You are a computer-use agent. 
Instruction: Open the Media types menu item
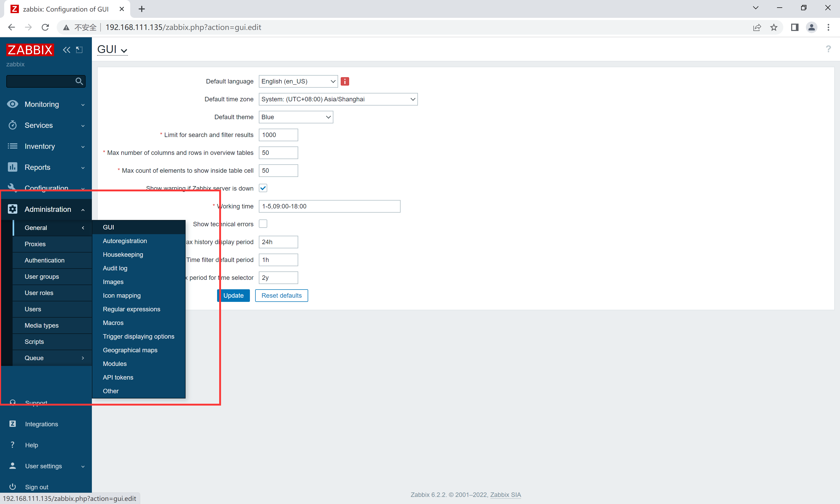pyautogui.click(x=52, y=325)
